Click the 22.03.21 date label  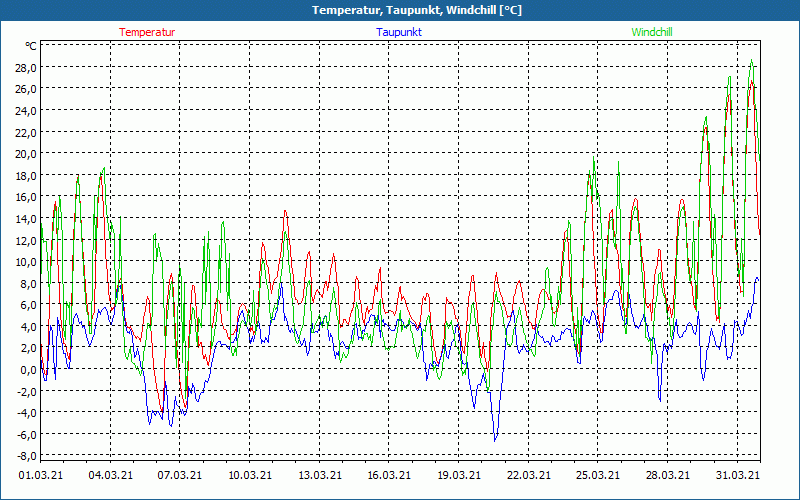coord(529,475)
